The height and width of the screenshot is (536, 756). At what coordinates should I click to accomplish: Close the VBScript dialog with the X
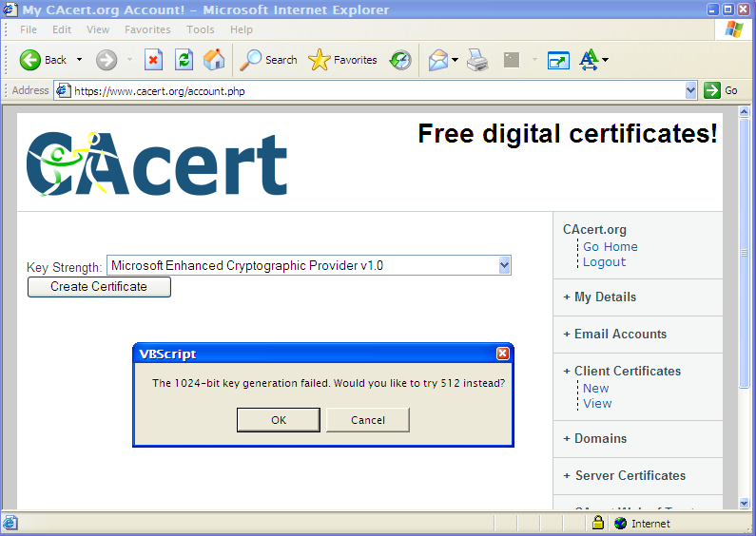[502, 354]
